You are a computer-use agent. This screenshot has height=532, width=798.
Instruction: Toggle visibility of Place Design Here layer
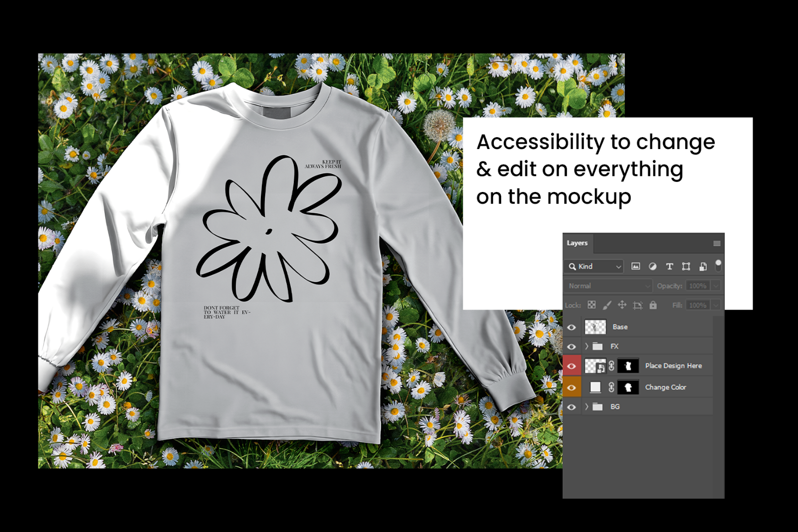point(571,365)
